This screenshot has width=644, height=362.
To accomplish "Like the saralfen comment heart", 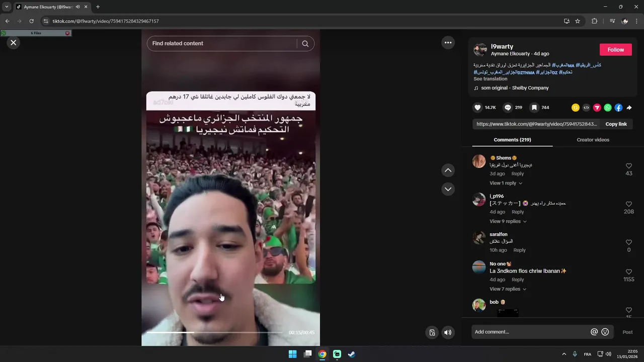I will pos(629,242).
